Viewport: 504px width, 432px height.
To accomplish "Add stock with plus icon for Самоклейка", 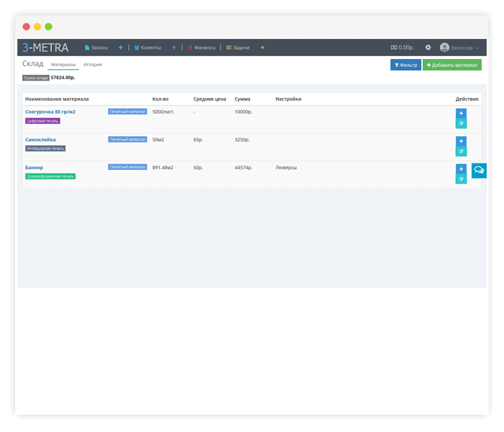I will coord(461,141).
